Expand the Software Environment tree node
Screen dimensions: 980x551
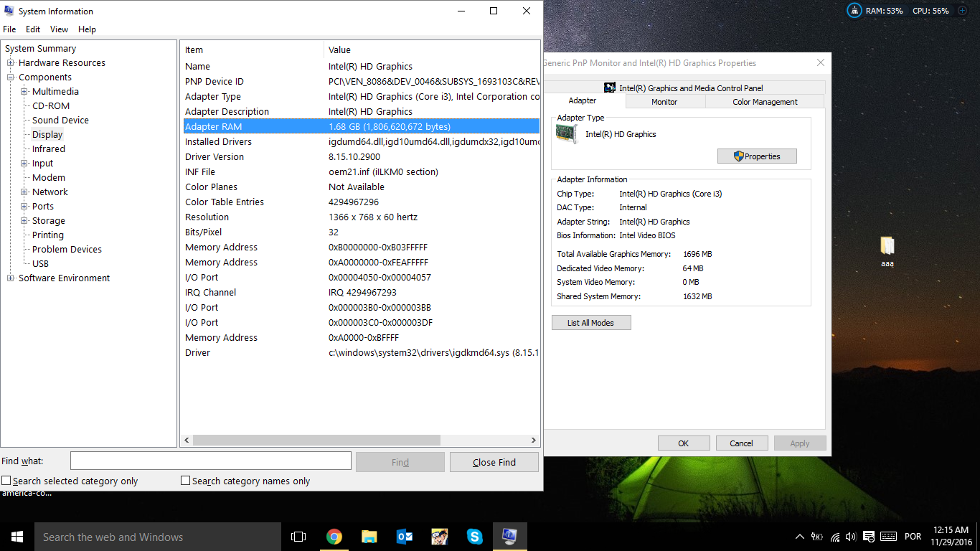tap(11, 278)
